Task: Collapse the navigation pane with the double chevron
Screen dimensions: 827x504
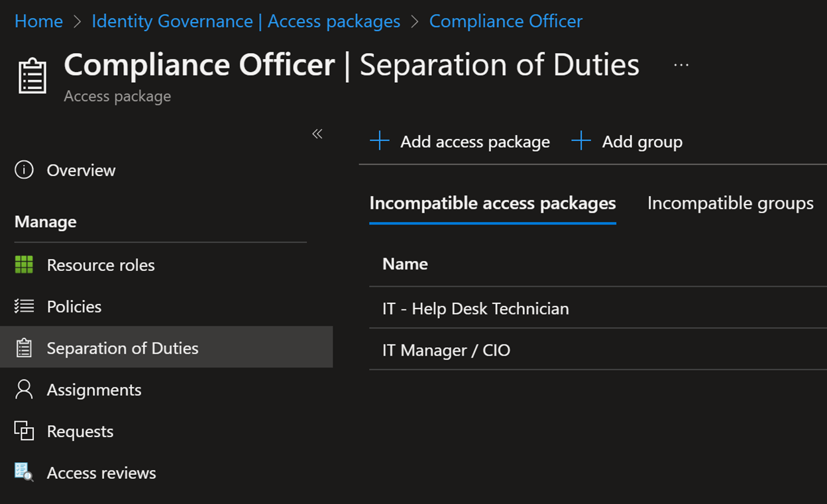Action: tap(317, 134)
